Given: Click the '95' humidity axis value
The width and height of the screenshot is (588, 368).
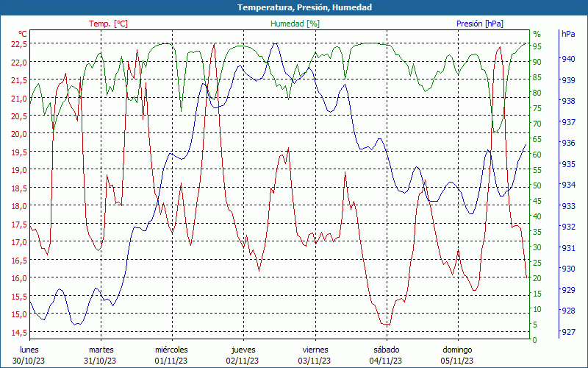Looking at the screenshot, I should click(537, 46).
